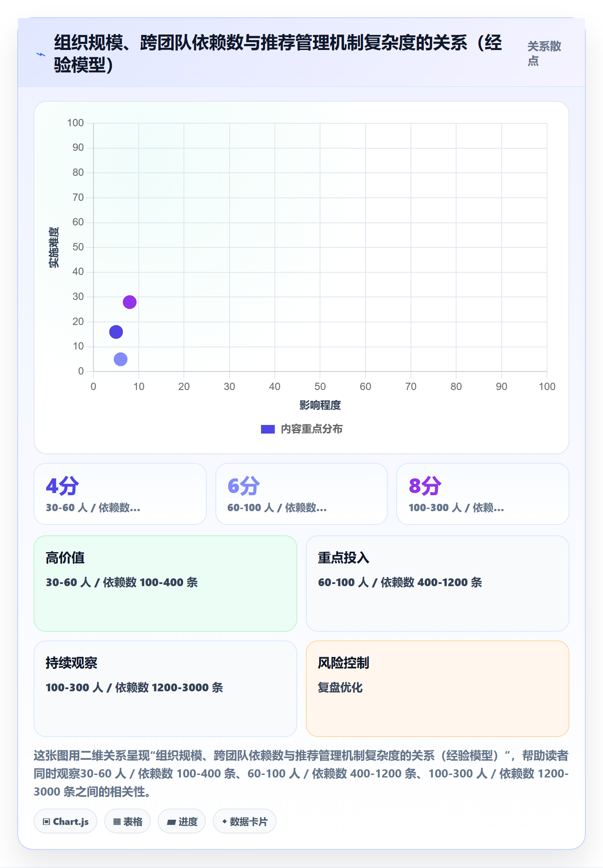Click the 表格 tag
This screenshot has width=603, height=868.
coord(127,821)
